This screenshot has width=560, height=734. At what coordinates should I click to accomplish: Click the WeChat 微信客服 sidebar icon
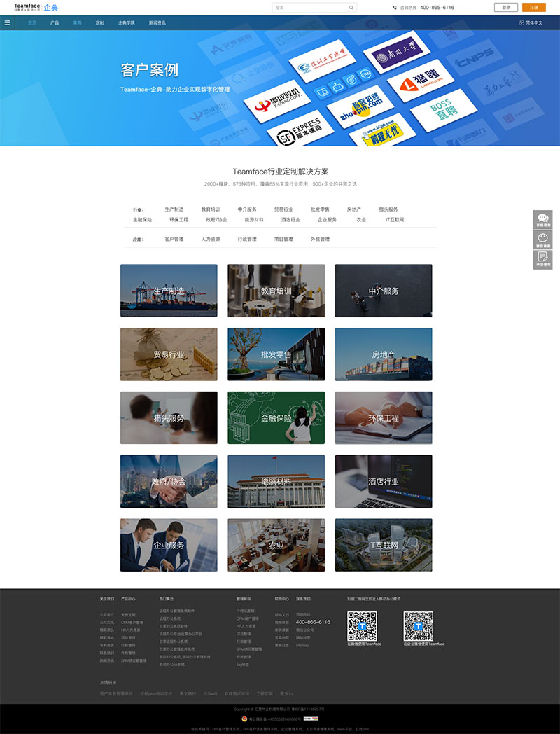542,240
